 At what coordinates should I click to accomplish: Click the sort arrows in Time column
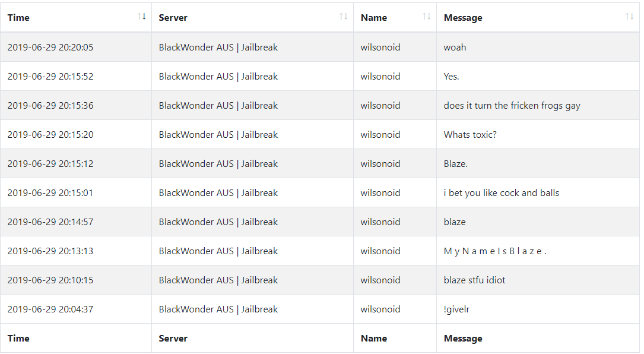pyautogui.click(x=142, y=17)
